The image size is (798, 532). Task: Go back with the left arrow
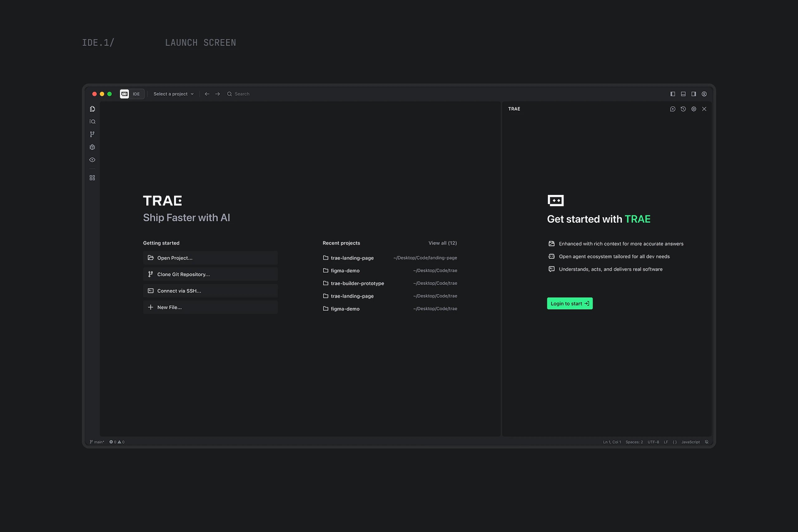[x=207, y=94]
